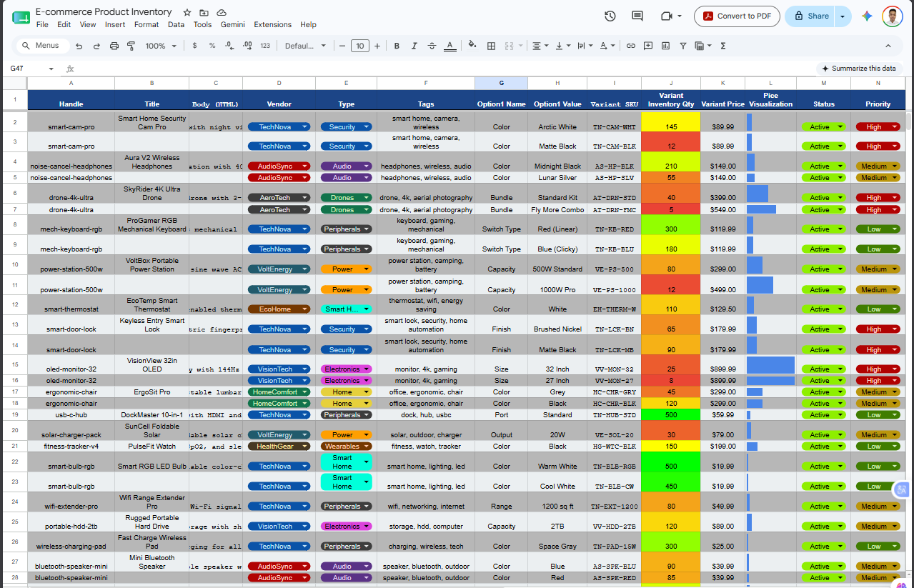Viewport: 914px width, 588px height.
Task: Expand name box dropdown beside G47
Action: point(51,69)
